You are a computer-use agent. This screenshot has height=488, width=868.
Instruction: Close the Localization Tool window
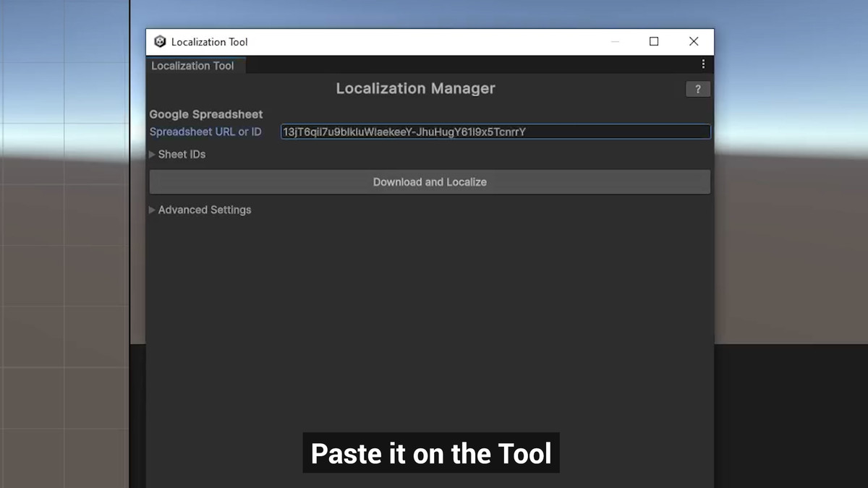(x=694, y=42)
